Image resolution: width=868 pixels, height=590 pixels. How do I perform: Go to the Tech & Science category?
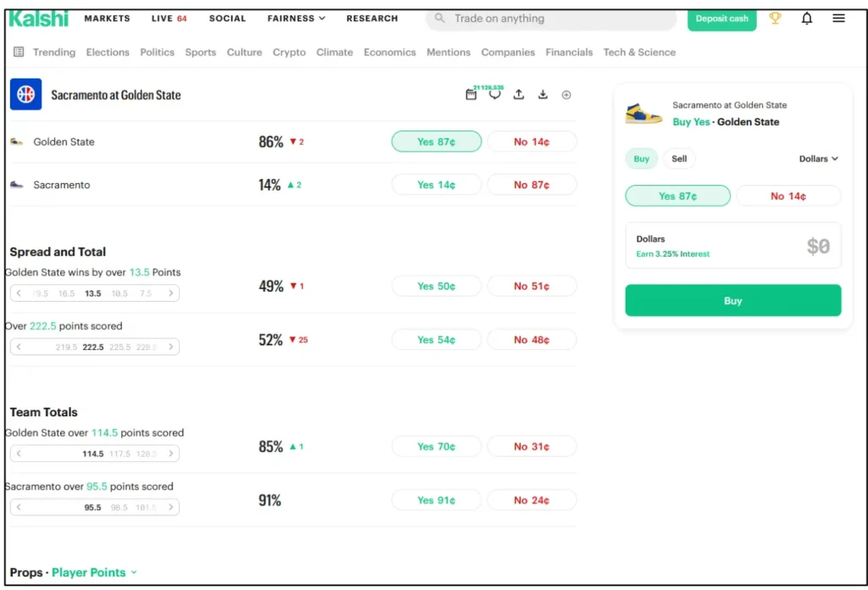pos(639,52)
